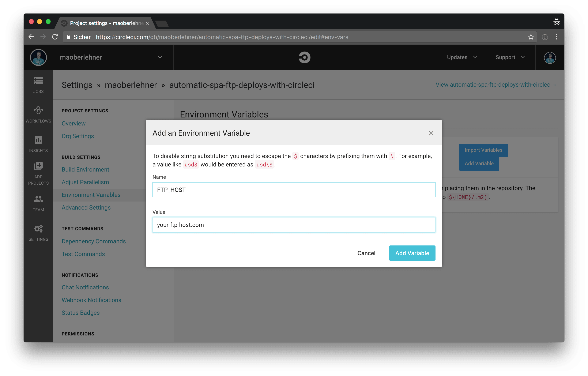The width and height of the screenshot is (588, 376).
Task: Open Chrome's three-dot menu
Action: click(x=557, y=37)
